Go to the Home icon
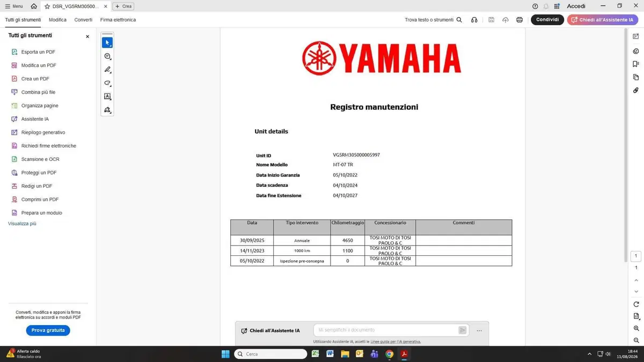644x362 pixels. click(x=34, y=6)
